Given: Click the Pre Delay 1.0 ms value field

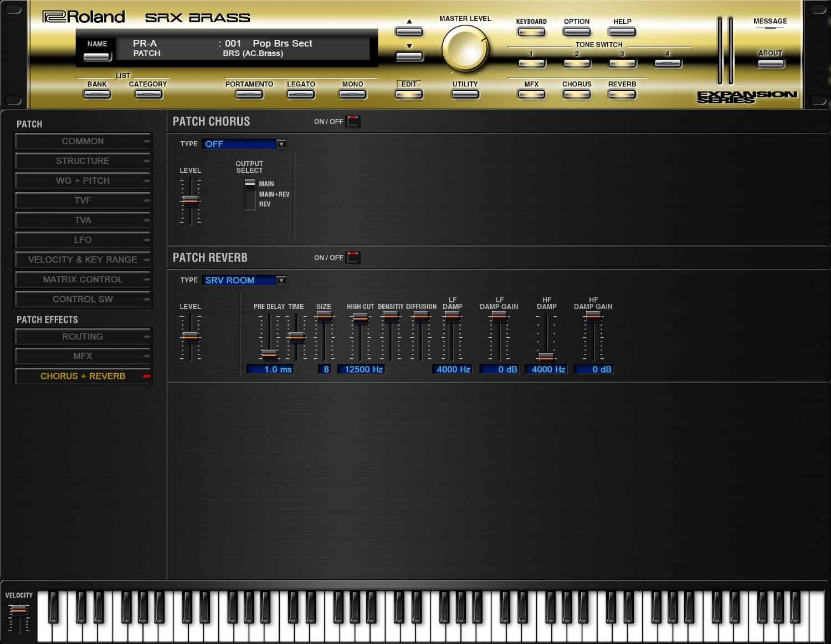Looking at the screenshot, I should pos(270,369).
